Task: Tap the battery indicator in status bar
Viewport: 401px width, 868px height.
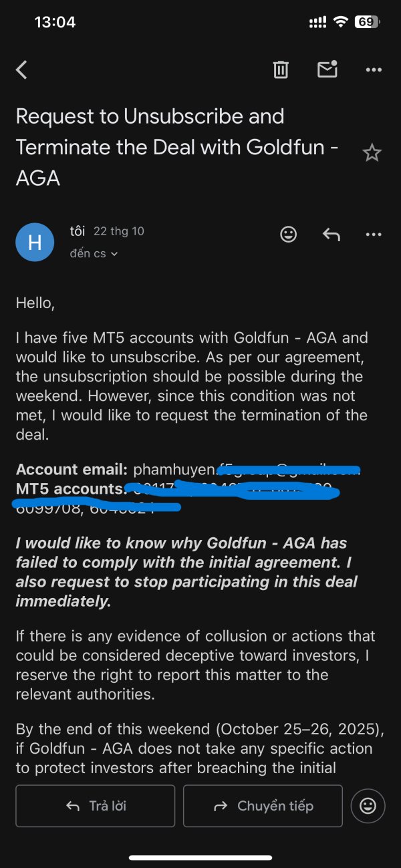Action: point(366,22)
